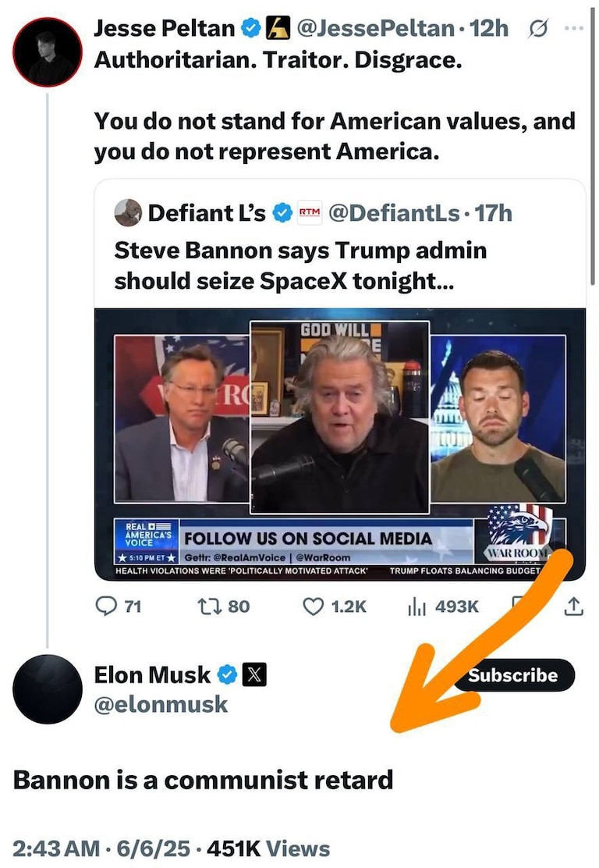Play the War Room video thumbnail
This screenshot has height=868, width=599.
339,443
